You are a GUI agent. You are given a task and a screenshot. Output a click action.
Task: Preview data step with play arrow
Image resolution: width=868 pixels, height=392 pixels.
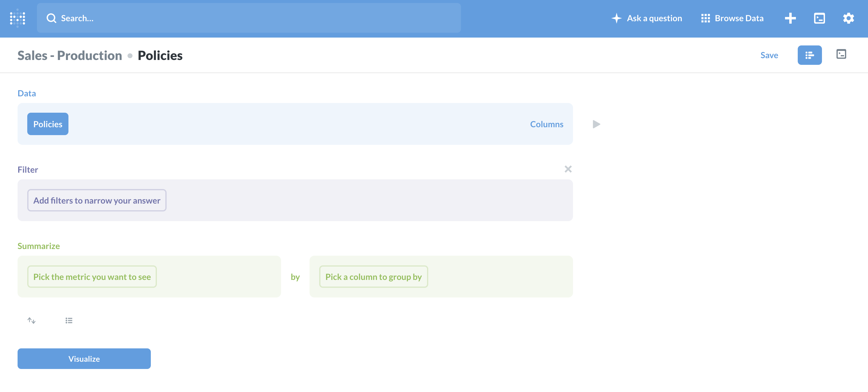596,124
